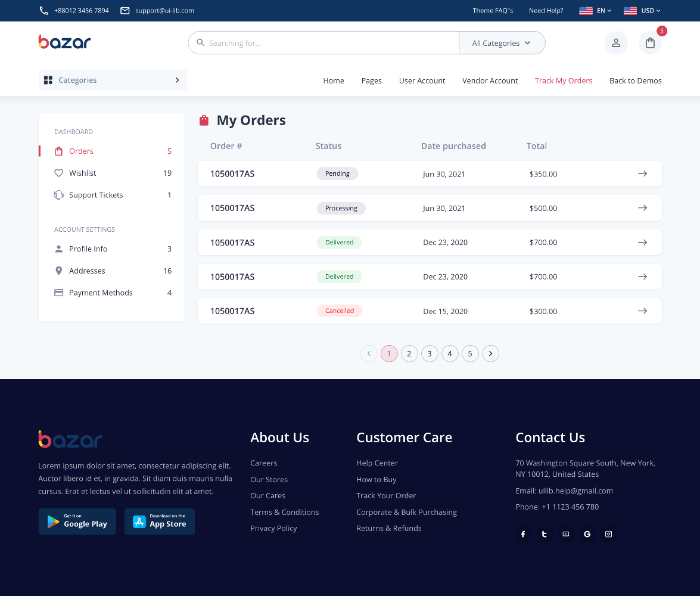Image resolution: width=700 pixels, height=596 pixels.
Task: Open the USD currency dropdown
Action: point(642,11)
